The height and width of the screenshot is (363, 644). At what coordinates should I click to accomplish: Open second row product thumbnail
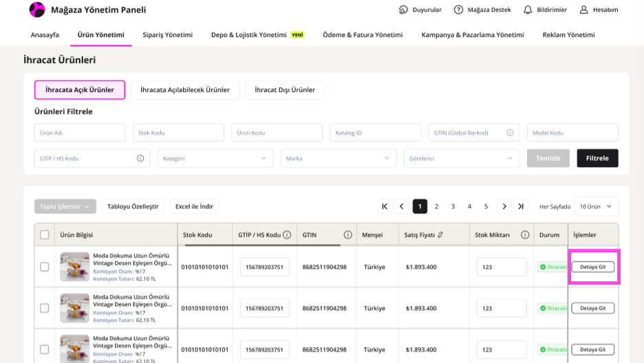pyautogui.click(x=75, y=308)
